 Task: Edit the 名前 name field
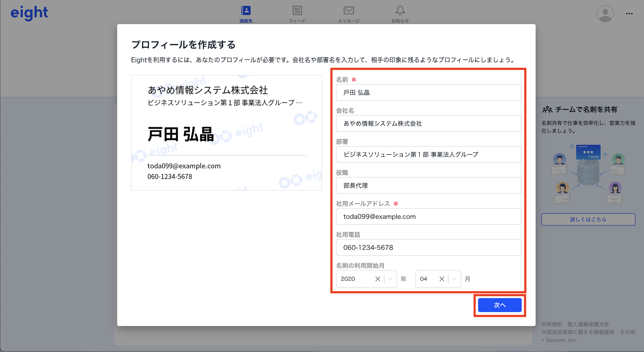(428, 92)
